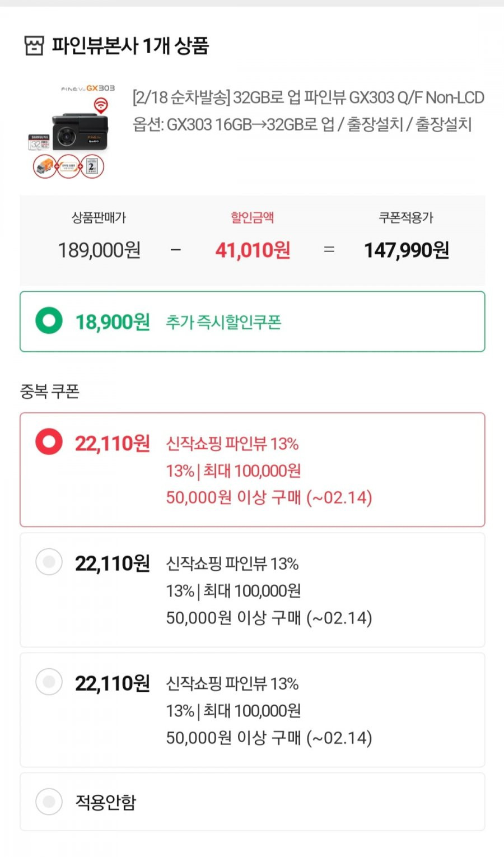Click the store icon beside 파인뷰본사
This screenshot has width=504, height=857.
(x=34, y=45)
